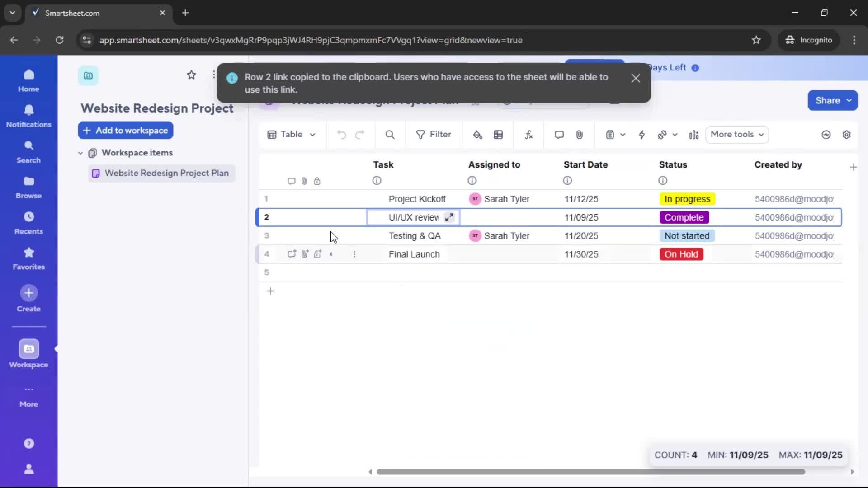This screenshot has width=868, height=488.
Task: Expand the More tools dropdown
Action: tap(736, 135)
